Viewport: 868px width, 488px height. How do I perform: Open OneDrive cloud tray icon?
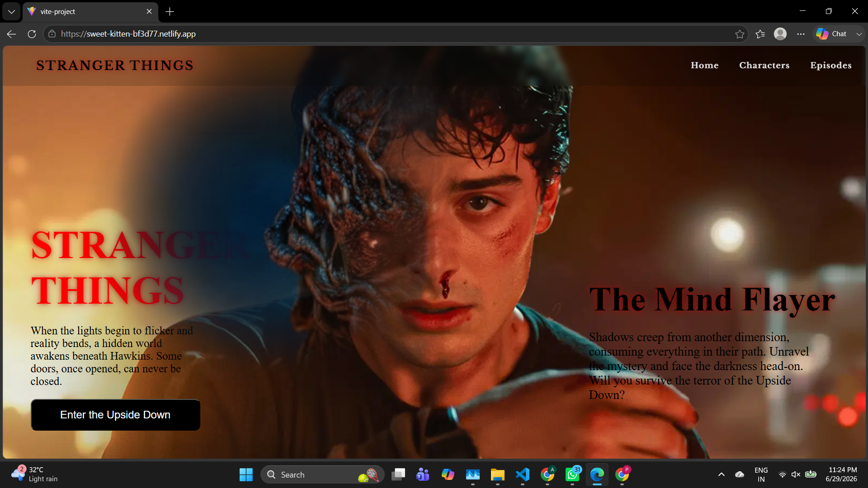click(x=740, y=474)
